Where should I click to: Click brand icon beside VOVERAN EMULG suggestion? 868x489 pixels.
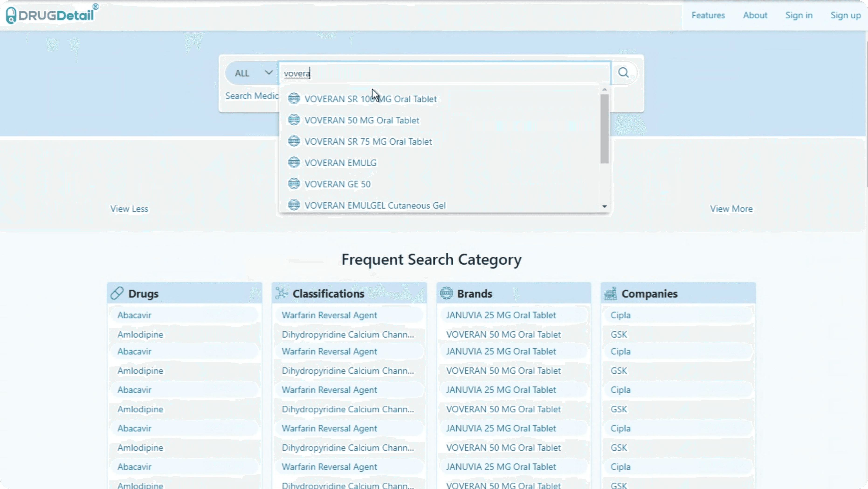[x=294, y=163]
